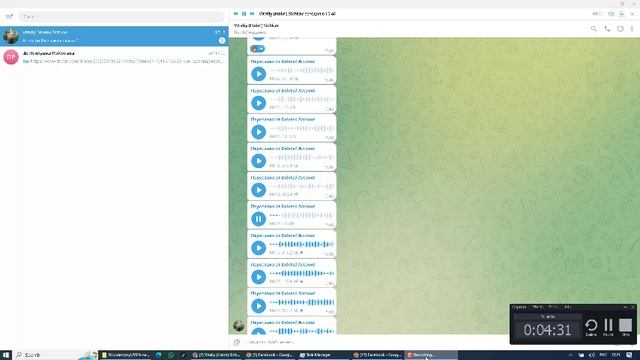This screenshot has width=640, height=360.
Task: Open the recorder's Effects menu
Action: click(x=538, y=307)
